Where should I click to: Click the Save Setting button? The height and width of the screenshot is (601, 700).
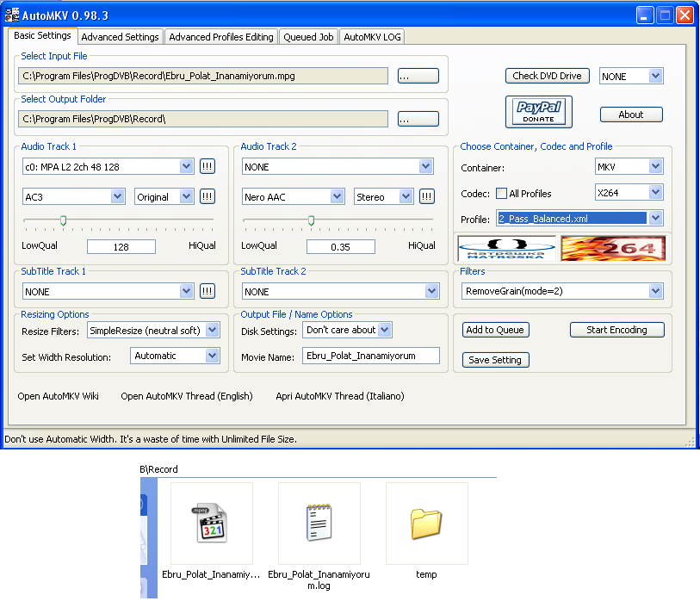coord(496,360)
